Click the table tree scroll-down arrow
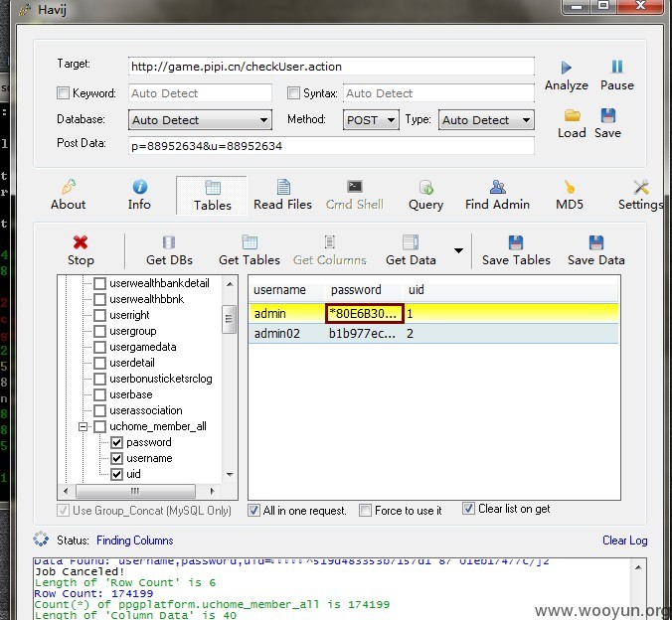Screen dimensions: 672x620 pyautogui.click(x=230, y=474)
